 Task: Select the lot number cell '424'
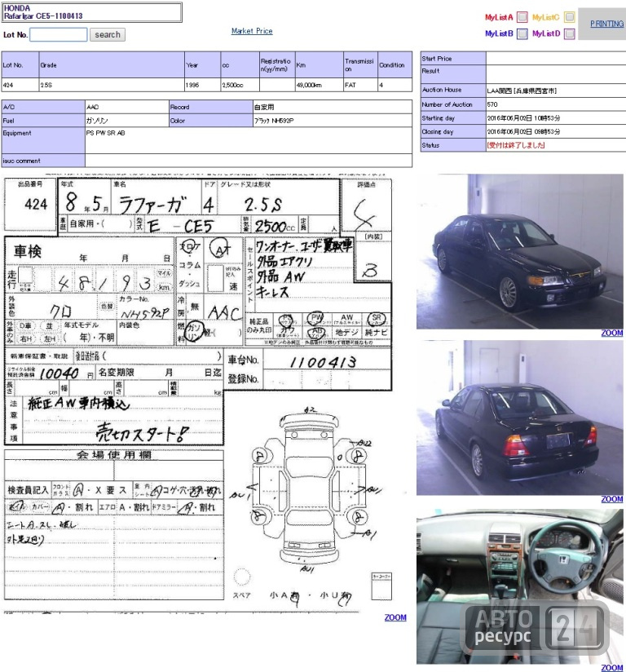(x=20, y=85)
